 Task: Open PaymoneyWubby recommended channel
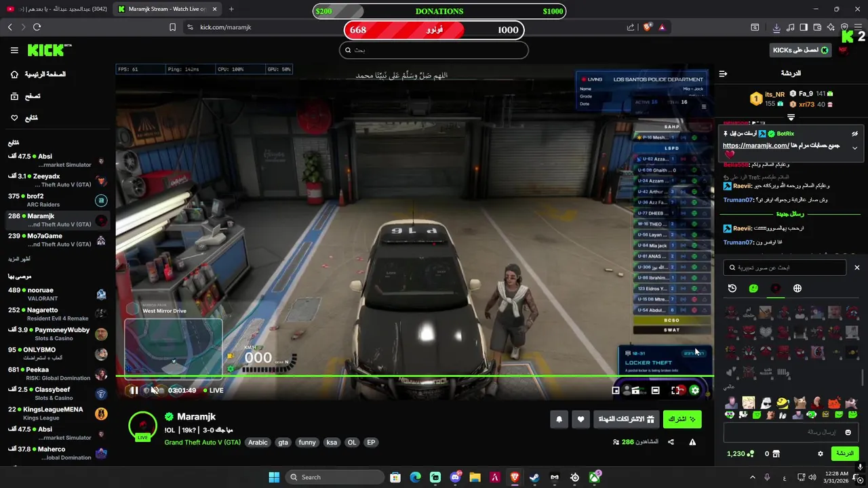tap(58, 334)
